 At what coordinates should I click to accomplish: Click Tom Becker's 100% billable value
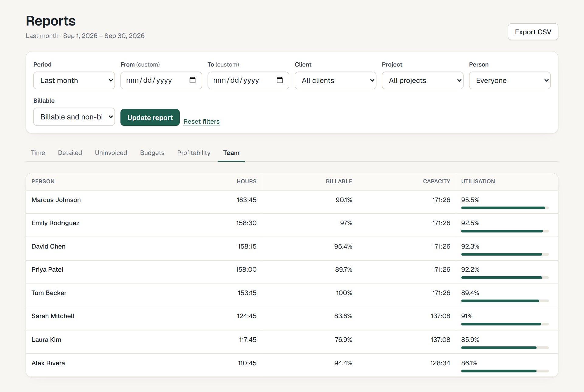click(x=344, y=293)
